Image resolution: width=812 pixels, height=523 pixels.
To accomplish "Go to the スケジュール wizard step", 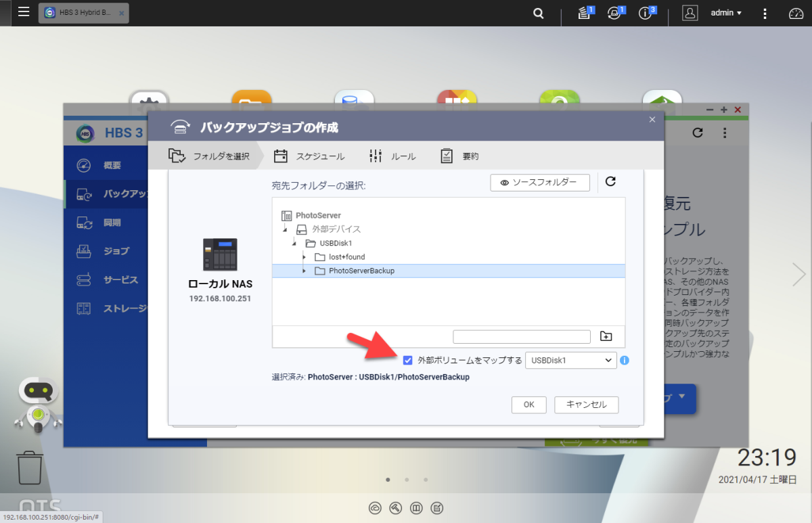I will (x=309, y=156).
